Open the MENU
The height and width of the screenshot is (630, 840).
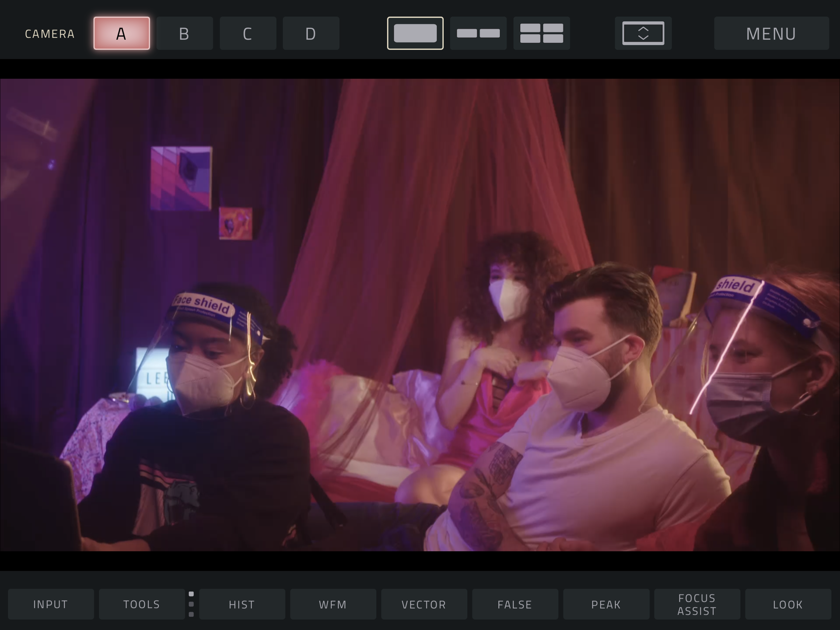(x=771, y=33)
